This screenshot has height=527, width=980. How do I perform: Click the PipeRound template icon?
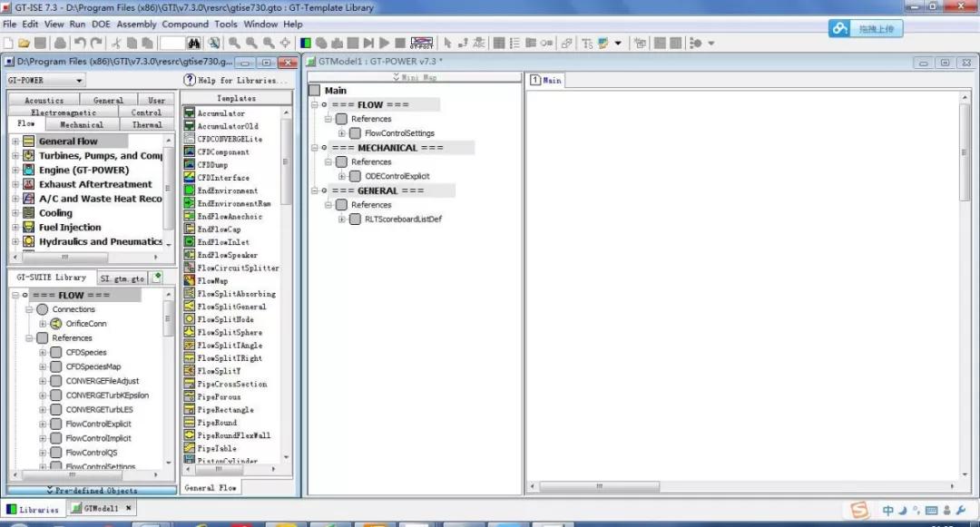tap(190, 422)
